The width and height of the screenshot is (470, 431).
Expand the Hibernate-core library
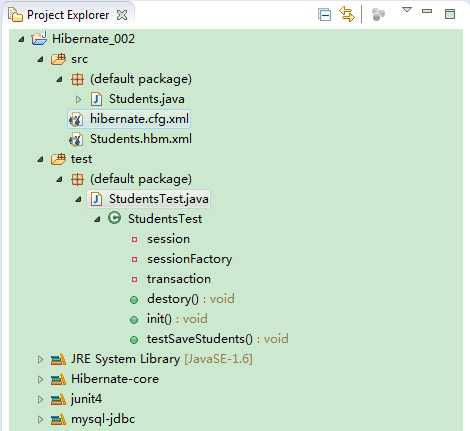[40, 379]
